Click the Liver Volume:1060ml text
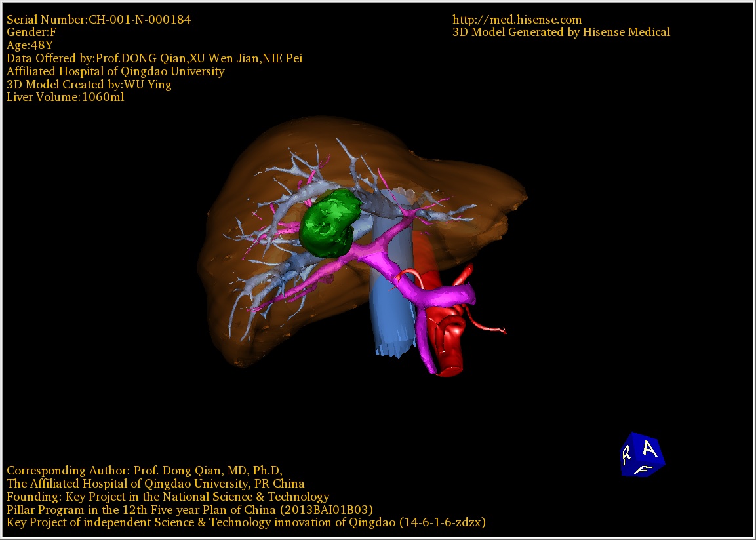Screen dimensions: 756x540 (65, 97)
